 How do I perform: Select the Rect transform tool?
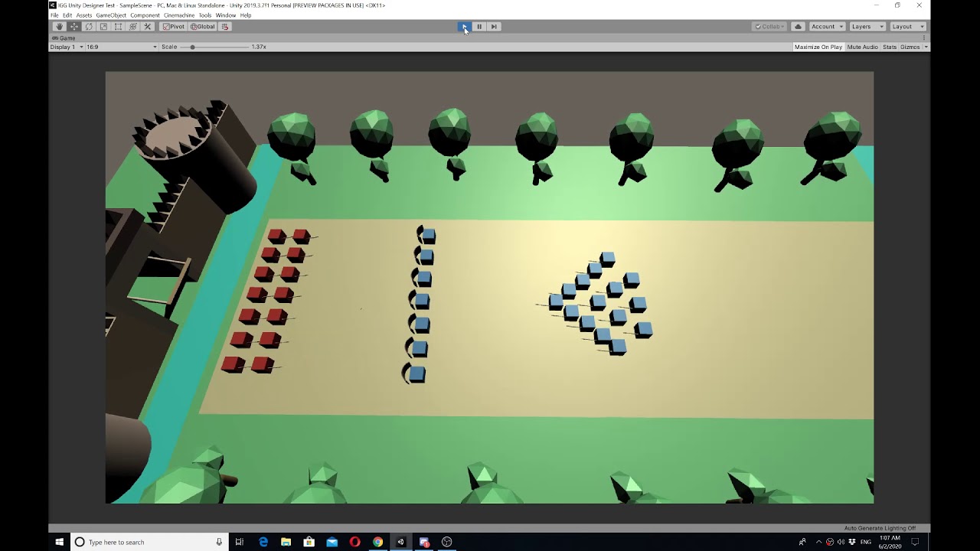point(118,26)
